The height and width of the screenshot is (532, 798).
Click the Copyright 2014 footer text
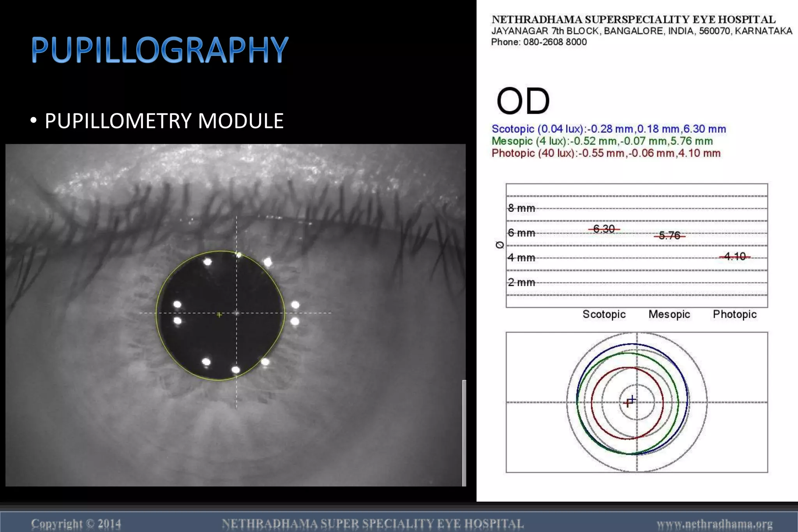[76, 524]
